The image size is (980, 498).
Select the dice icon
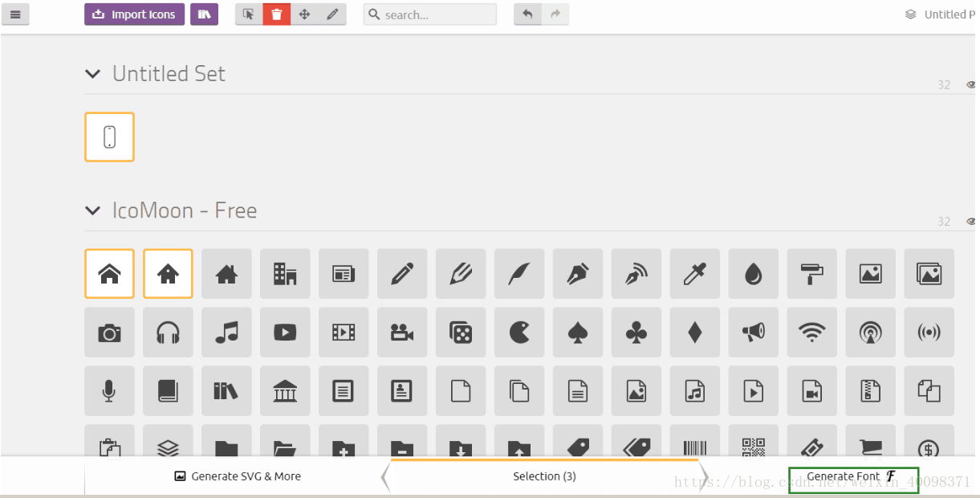pos(461,333)
